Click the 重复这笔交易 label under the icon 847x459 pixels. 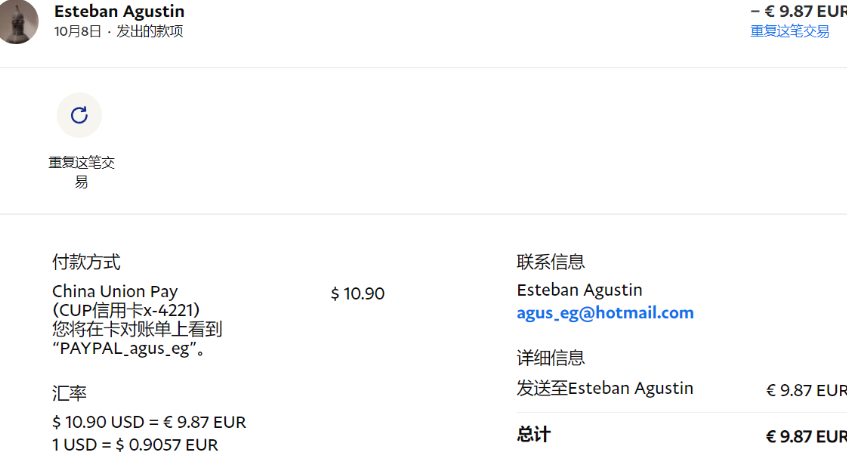pyautogui.click(x=82, y=172)
